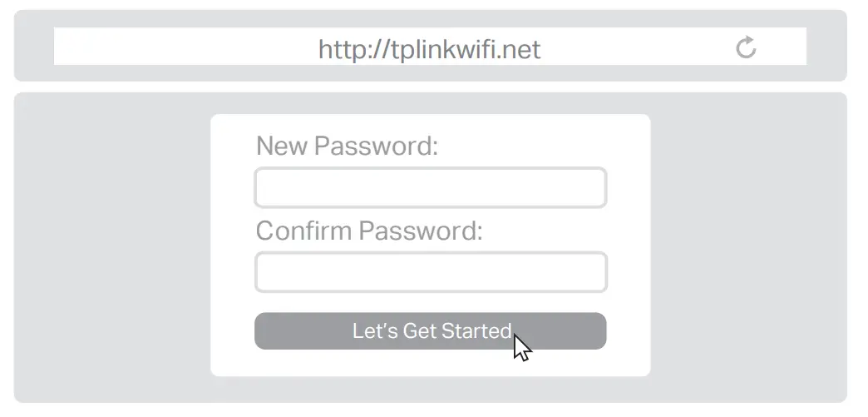Place cursor in the first password box
The width and height of the screenshot is (868, 417).
point(430,188)
